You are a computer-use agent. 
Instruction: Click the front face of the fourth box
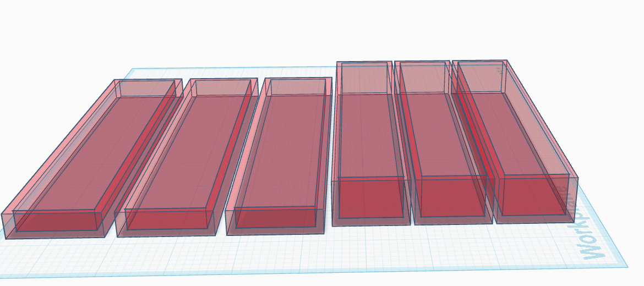[371, 203]
